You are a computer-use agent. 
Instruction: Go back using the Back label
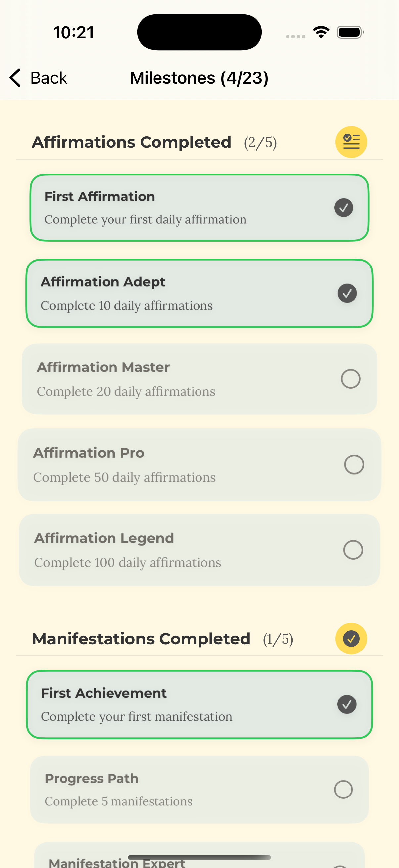pos(49,78)
